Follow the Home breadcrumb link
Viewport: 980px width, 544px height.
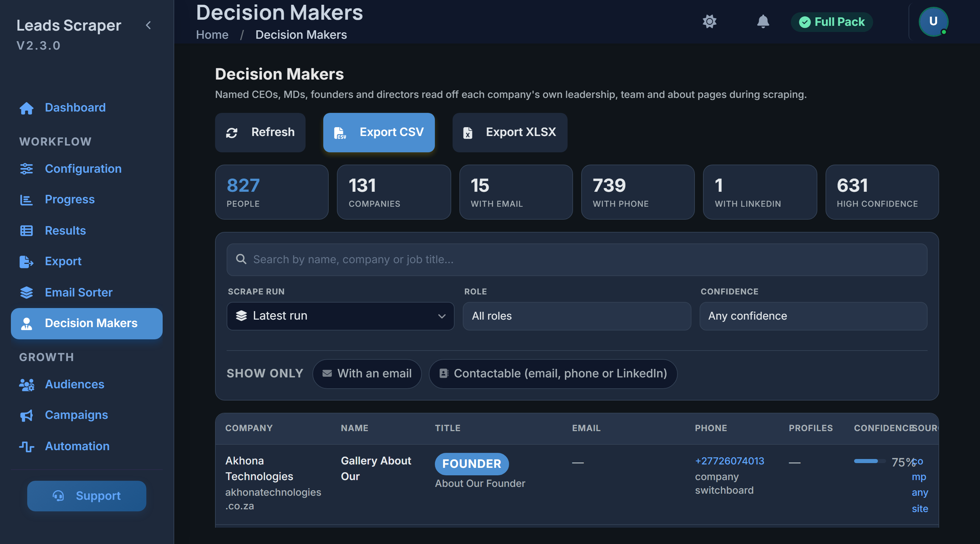(212, 35)
